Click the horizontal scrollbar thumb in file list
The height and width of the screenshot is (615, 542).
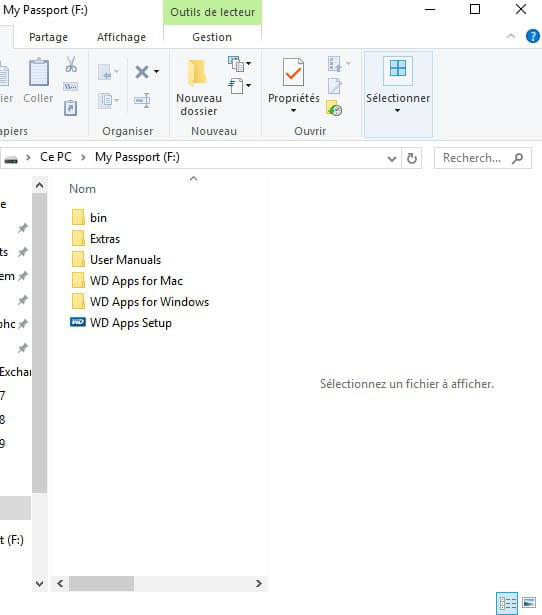(101, 583)
